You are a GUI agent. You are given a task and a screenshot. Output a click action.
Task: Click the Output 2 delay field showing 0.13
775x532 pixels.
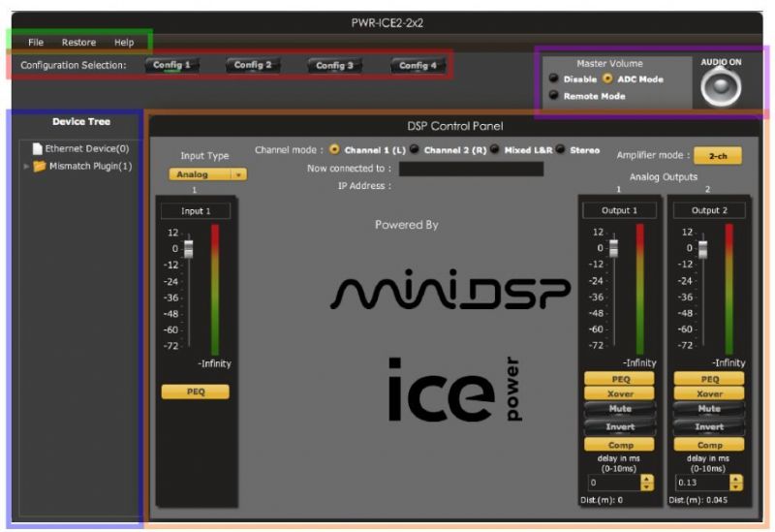pyautogui.click(x=702, y=483)
